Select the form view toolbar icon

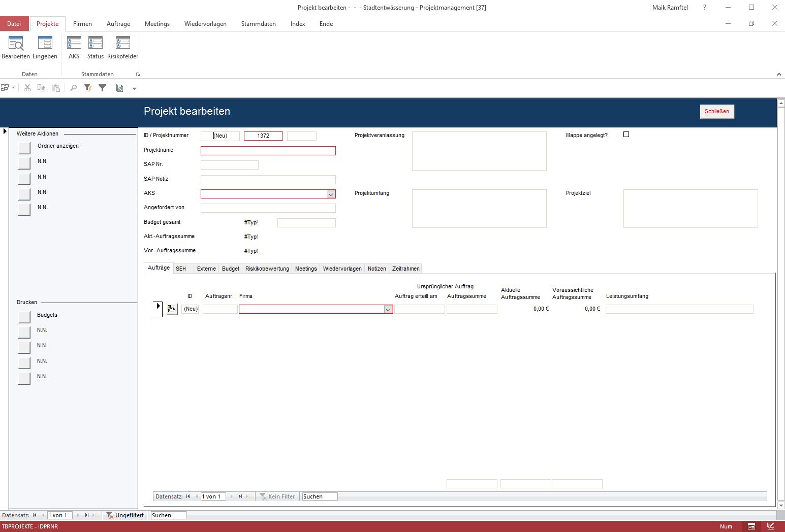pos(5,88)
